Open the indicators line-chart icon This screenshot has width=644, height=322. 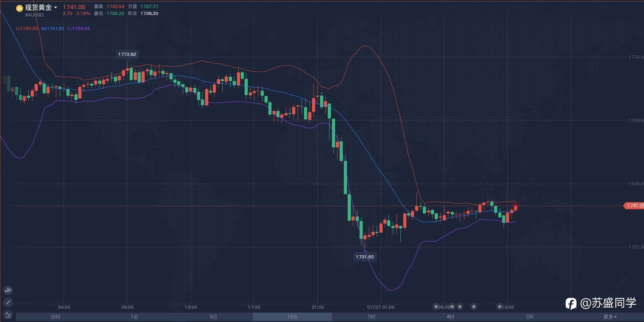tap(8, 315)
